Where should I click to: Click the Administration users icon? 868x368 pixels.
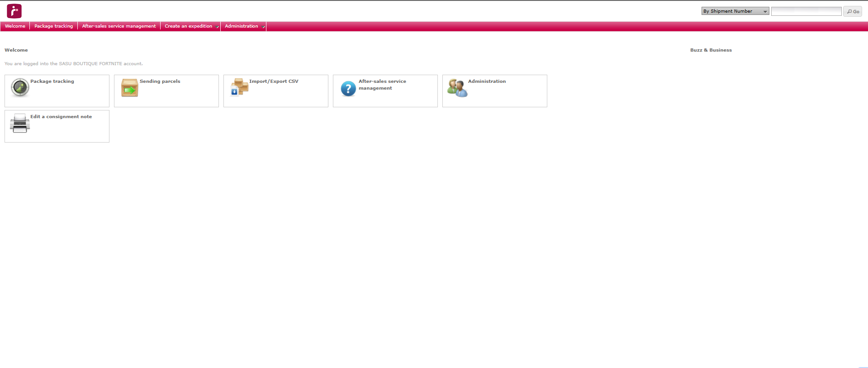point(457,88)
